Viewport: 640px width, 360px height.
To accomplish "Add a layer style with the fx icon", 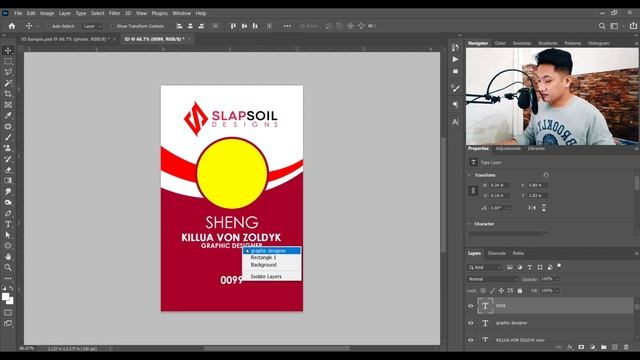I will click(x=570, y=347).
